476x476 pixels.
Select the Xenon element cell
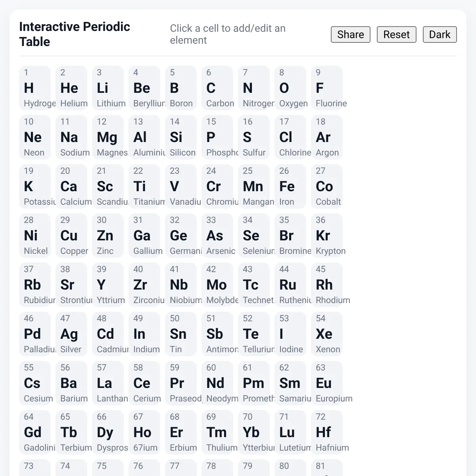point(327,334)
